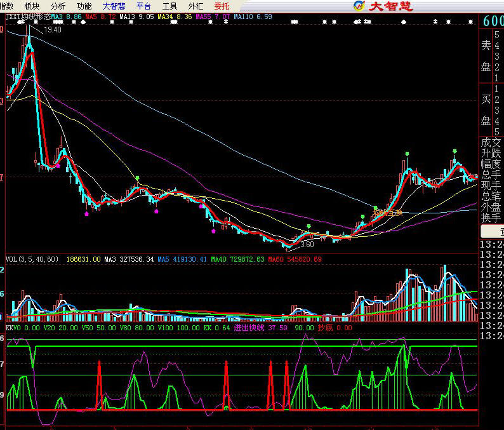This screenshot has width=504, height=430.
Task: Select sell level 5 in 卖盘
Action: pos(497,35)
